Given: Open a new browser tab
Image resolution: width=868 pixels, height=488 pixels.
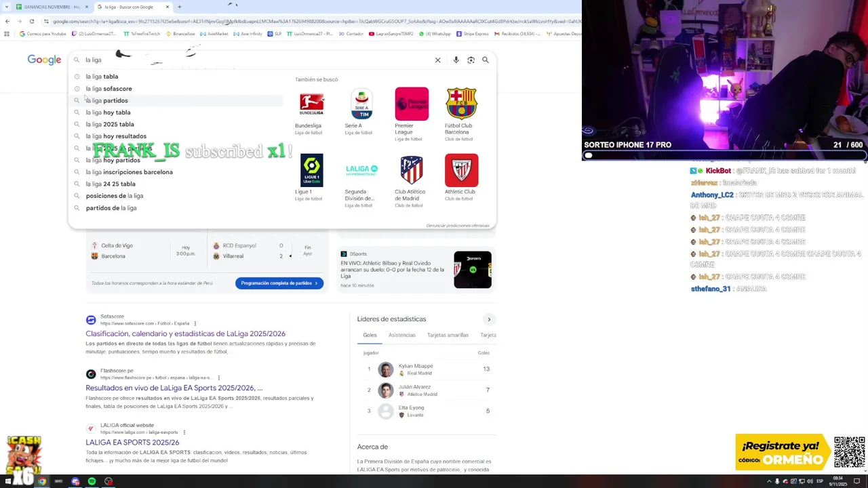Looking at the screenshot, I should (180, 7).
